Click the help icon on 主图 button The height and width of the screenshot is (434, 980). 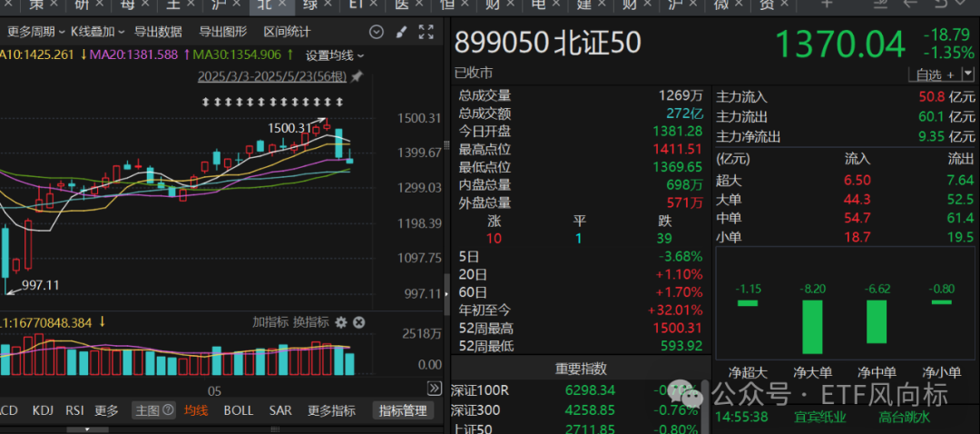click(170, 410)
